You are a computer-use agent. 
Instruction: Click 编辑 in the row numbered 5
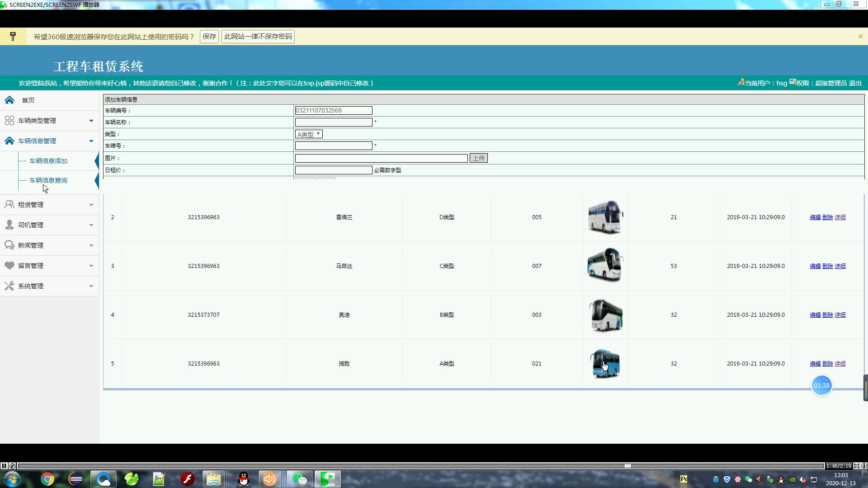click(x=815, y=364)
